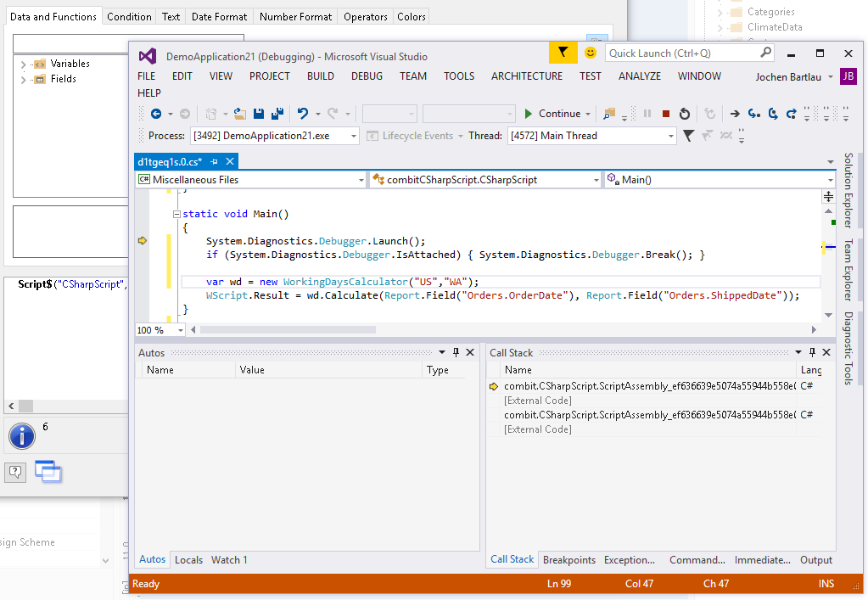Click the red Stop Debugging icon
This screenshot has height=600, width=868.
coord(666,114)
